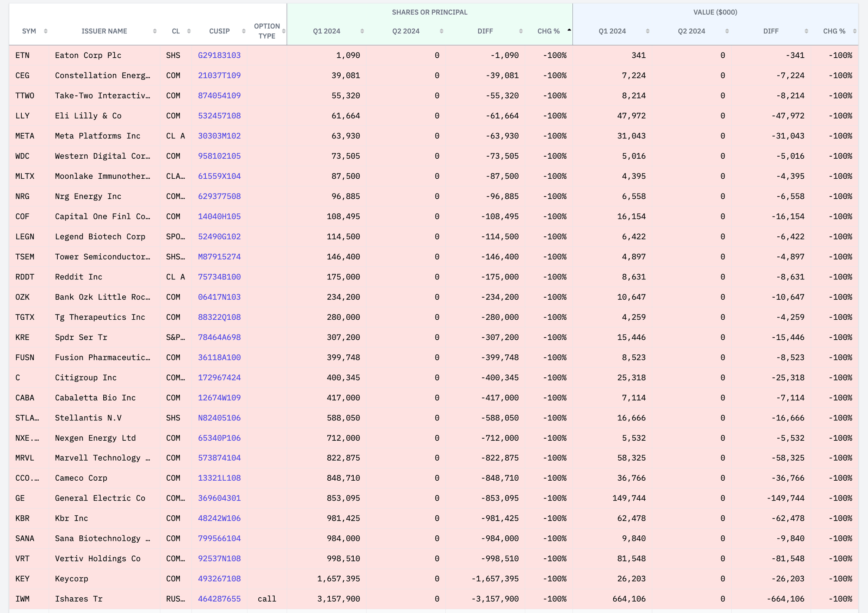The height and width of the screenshot is (613, 868).
Task: Open Nexgen Energy CUSIP 65340P106
Action: pyautogui.click(x=219, y=438)
